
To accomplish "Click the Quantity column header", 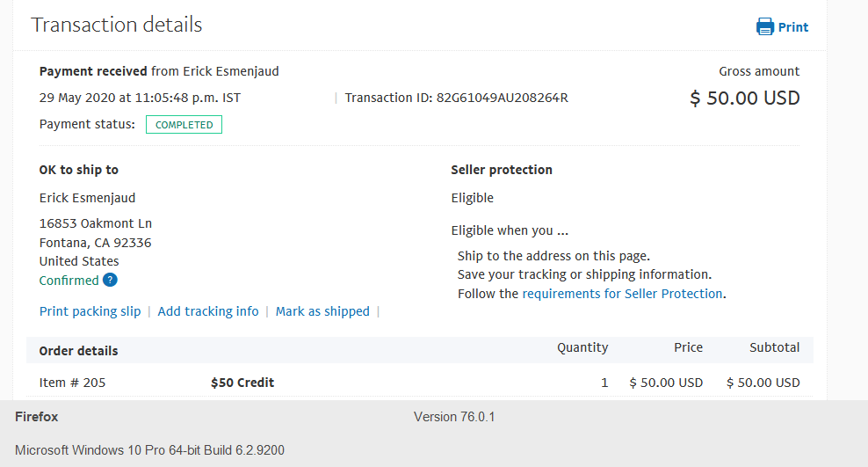I will coord(582,347).
